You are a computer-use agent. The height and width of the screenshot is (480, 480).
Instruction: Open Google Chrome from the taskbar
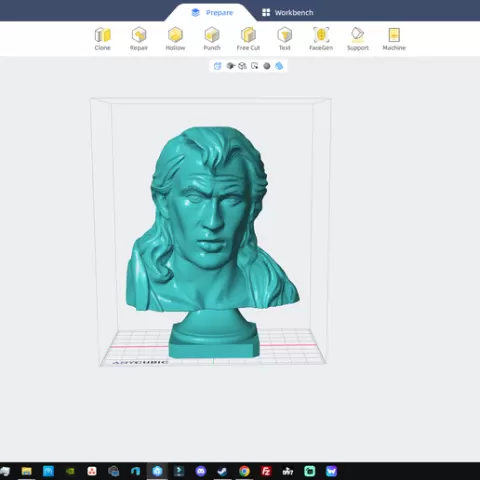tap(244, 471)
